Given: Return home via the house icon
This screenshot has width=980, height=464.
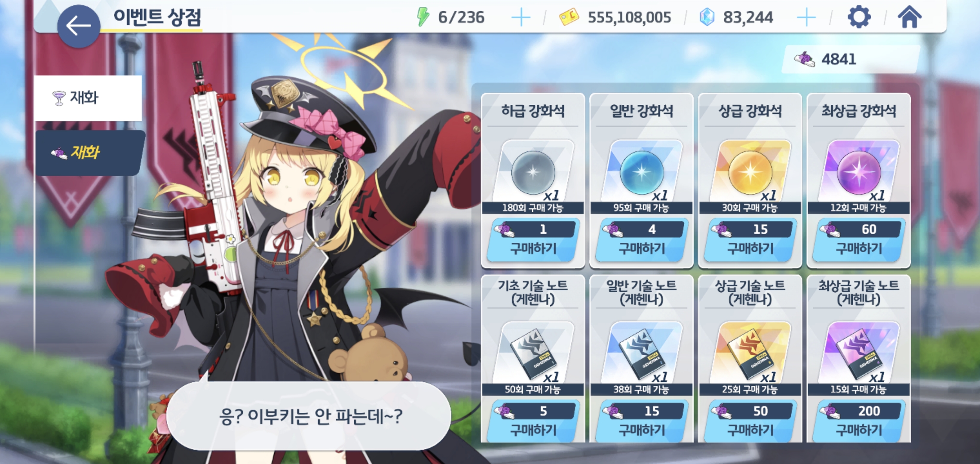Looking at the screenshot, I should point(910,17).
